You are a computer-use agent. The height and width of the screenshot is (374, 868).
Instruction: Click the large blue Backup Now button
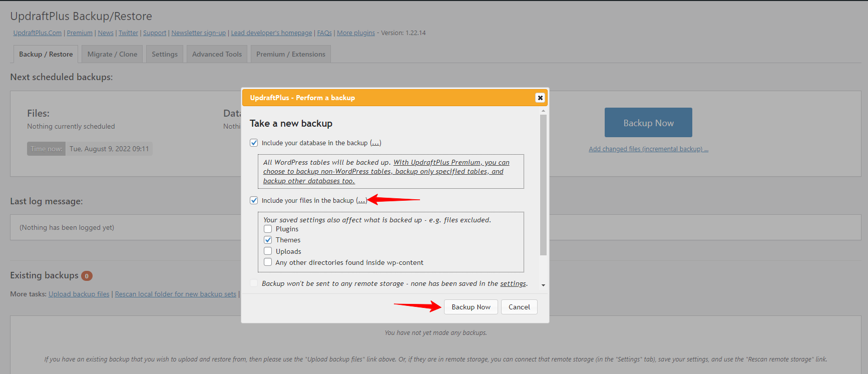[x=648, y=123]
